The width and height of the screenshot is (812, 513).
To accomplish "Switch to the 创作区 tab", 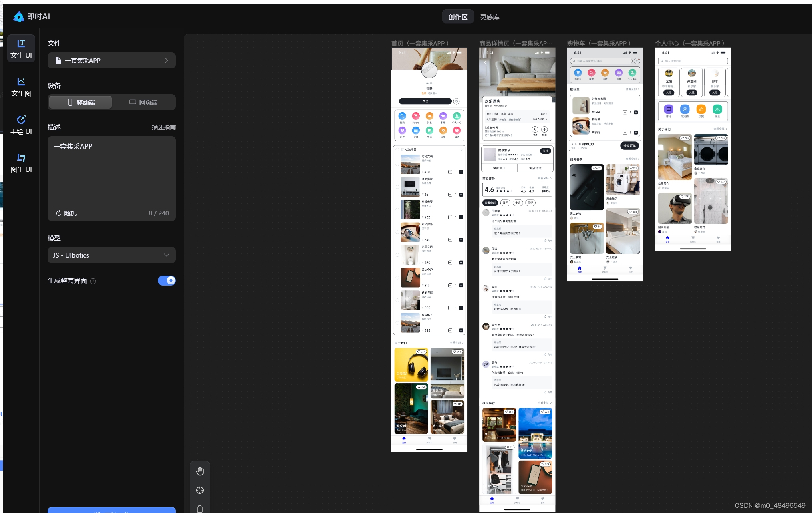I will point(458,17).
